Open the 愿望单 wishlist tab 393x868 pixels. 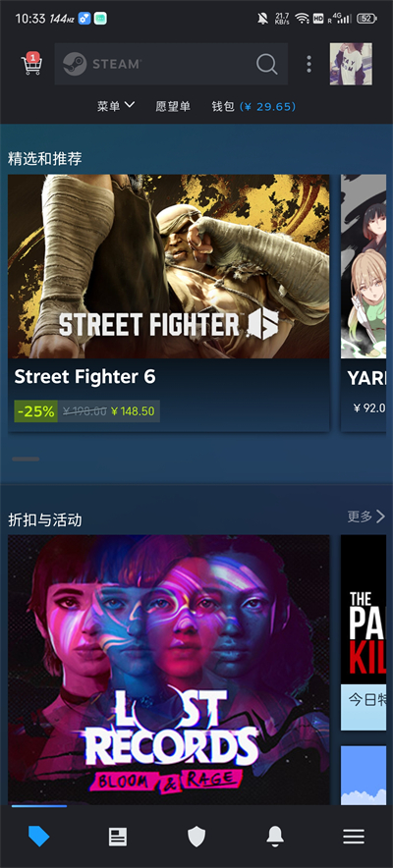click(173, 106)
